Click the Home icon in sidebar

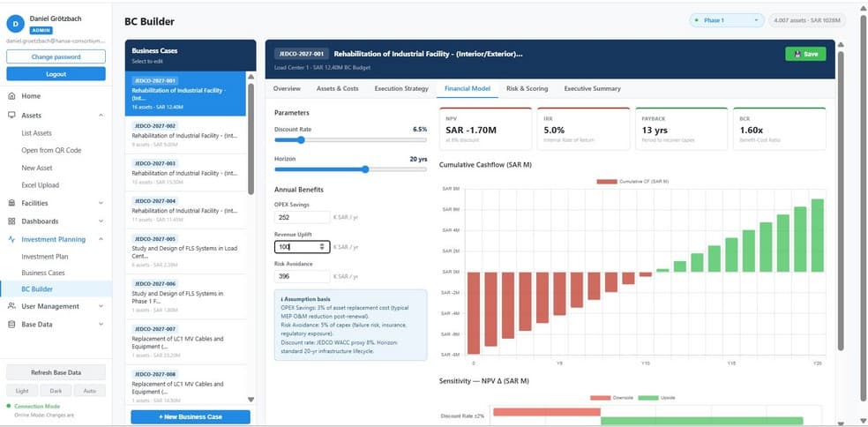(x=11, y=96)
